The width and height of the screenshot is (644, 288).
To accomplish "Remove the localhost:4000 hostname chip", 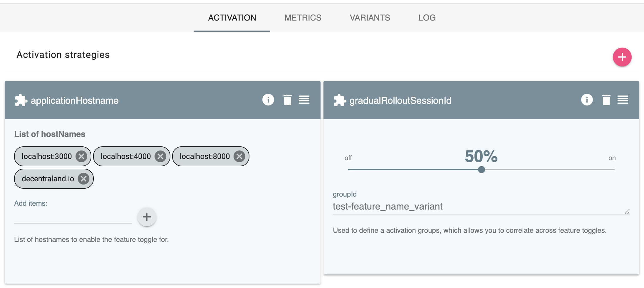I will [x=160, y=156].
